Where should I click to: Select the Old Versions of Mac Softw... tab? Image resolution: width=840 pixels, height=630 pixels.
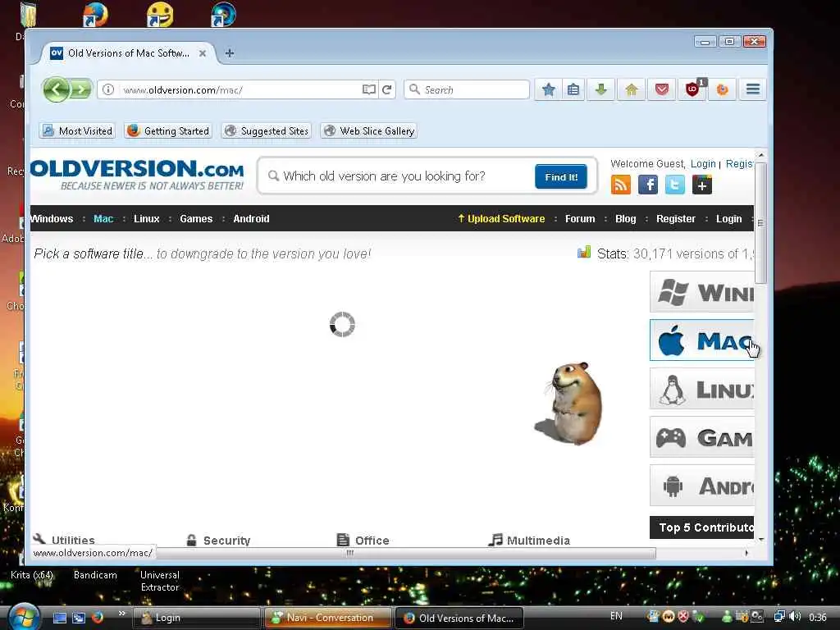(x=128, y=53)
